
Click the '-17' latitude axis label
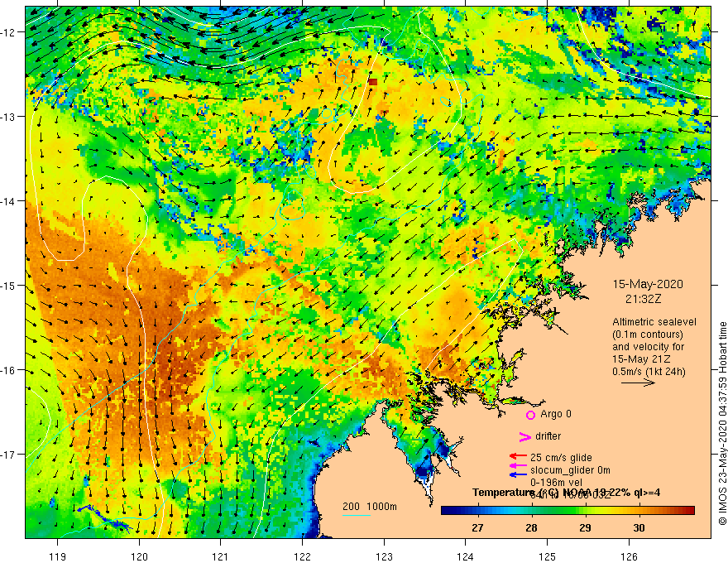click(9, 455)
